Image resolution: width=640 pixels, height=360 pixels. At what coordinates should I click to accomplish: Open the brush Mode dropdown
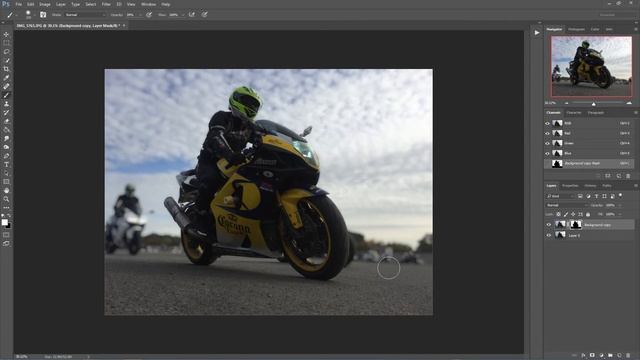click(x=85, y=15)
